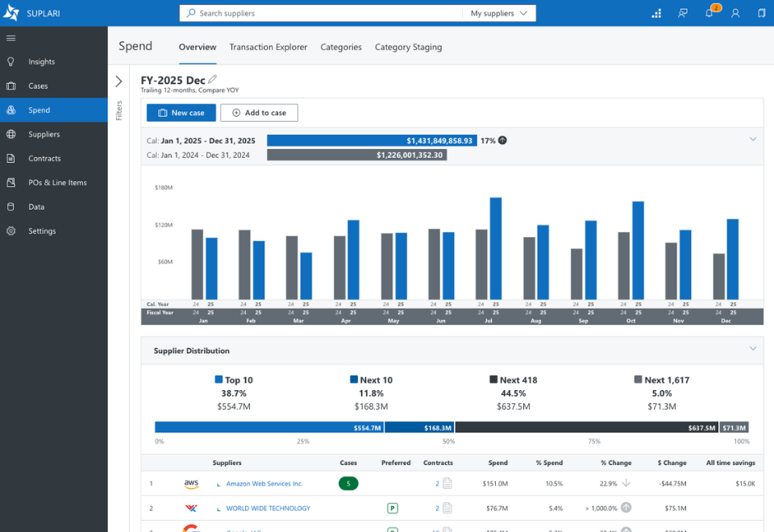The width and height of the screenshot is (774, 532).
Task: Toggle the Next 418 legend square
Action: [x=493, y=380]
